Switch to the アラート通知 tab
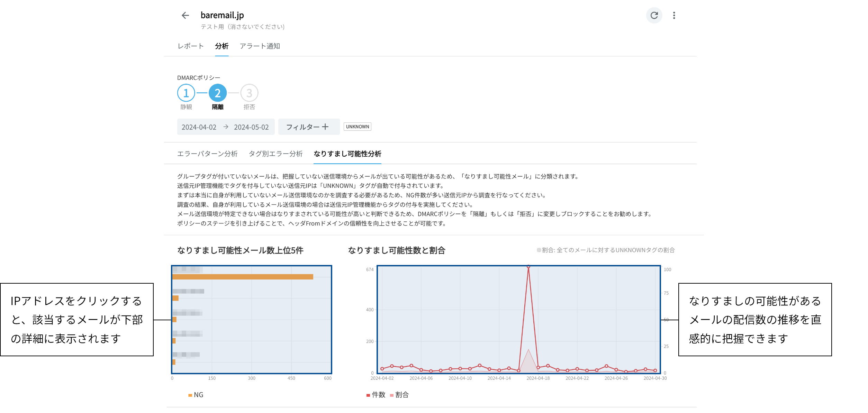868x413 pixels. click(260, 46)
